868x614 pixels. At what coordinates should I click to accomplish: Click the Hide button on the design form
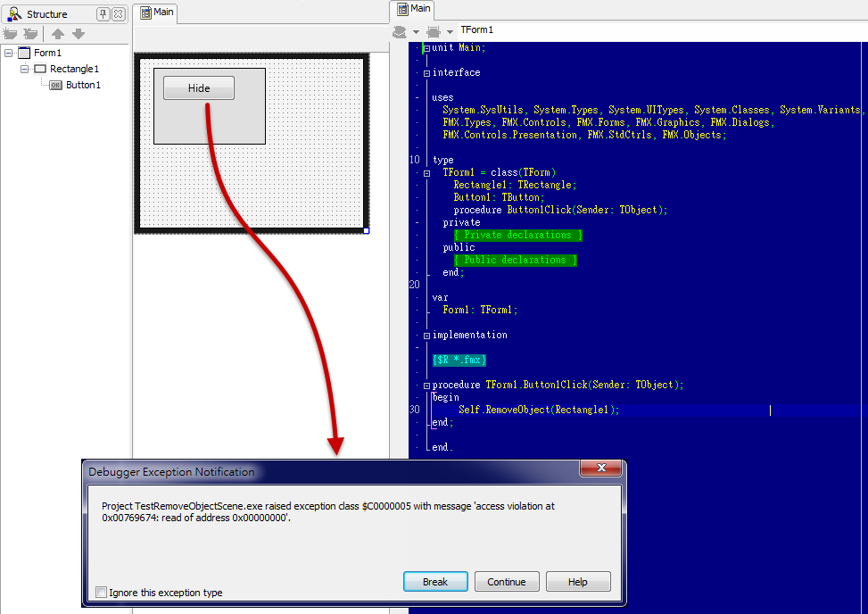coord(199,88)
